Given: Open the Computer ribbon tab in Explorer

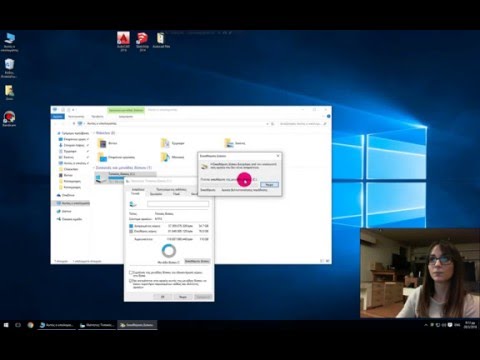Looking at the screenshot, I should click(x=76, y=116).
